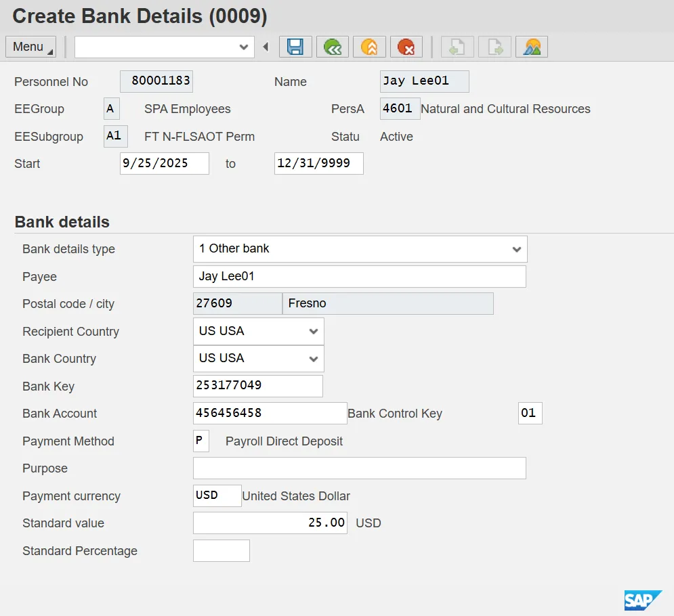Click the orange Exit up-arrow icon
This screenshot has height=616, width=674.
coord(369,47)
